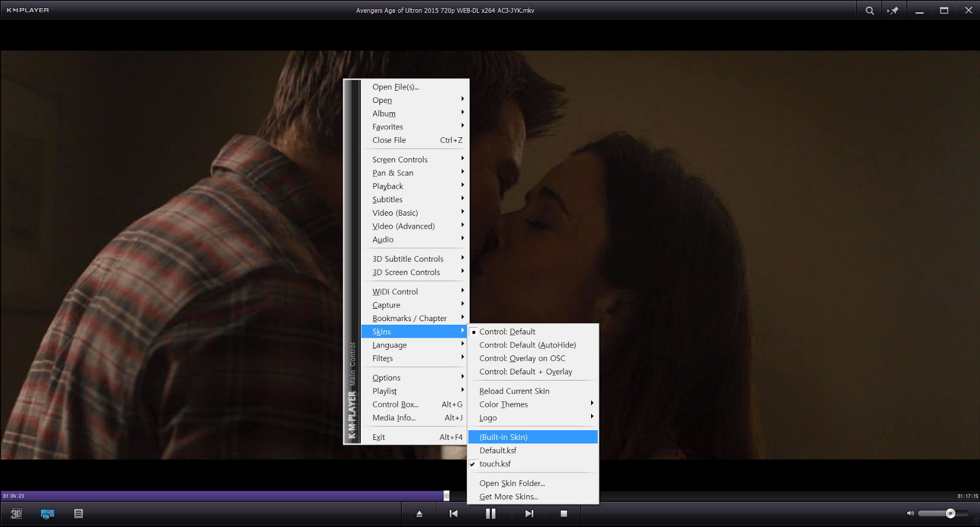980x527 pixels.
Task: Click Get More Skins...
Action: click(x=533, y=497)
